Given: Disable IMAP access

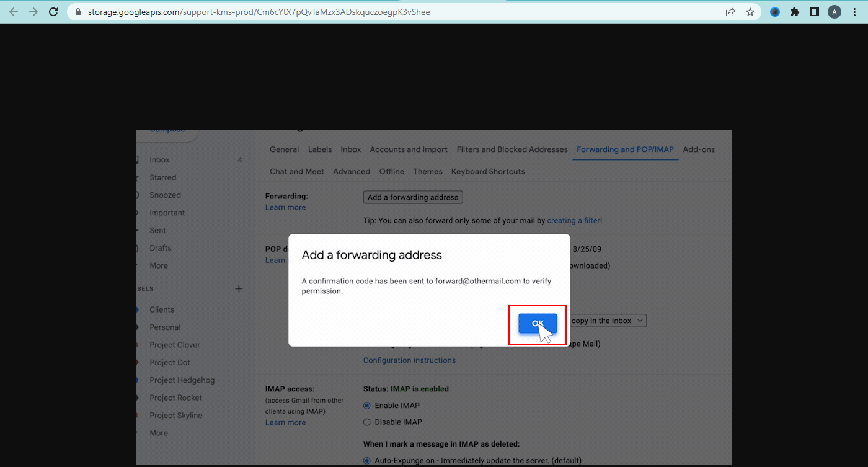Looking at the screenshot, I should click(368, 422).
